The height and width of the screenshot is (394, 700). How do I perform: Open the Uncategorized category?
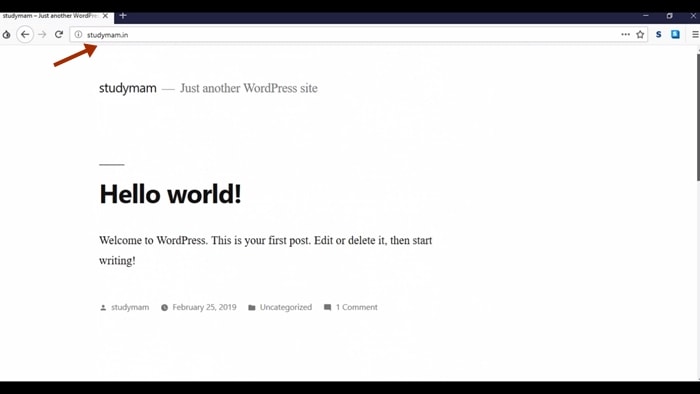(286, 307)
